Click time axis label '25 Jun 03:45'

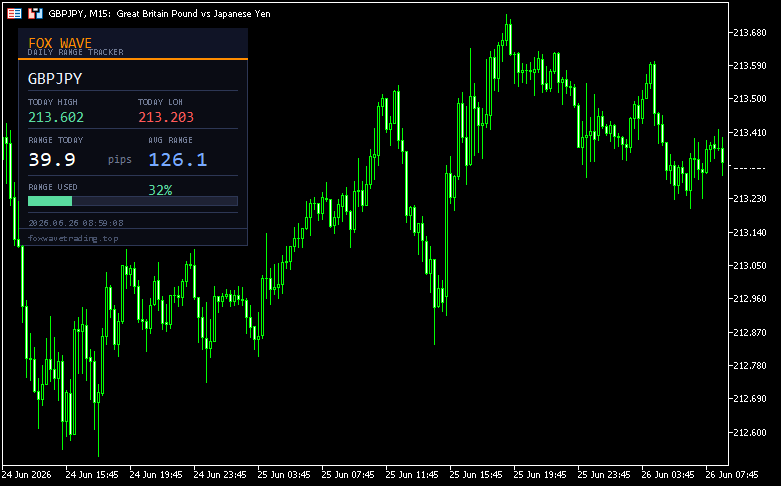[x=284, y=475]
